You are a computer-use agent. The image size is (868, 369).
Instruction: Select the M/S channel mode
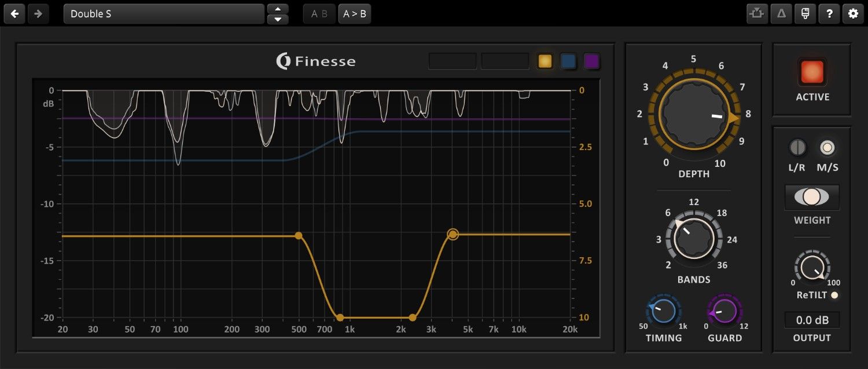(x=827, y=148)
